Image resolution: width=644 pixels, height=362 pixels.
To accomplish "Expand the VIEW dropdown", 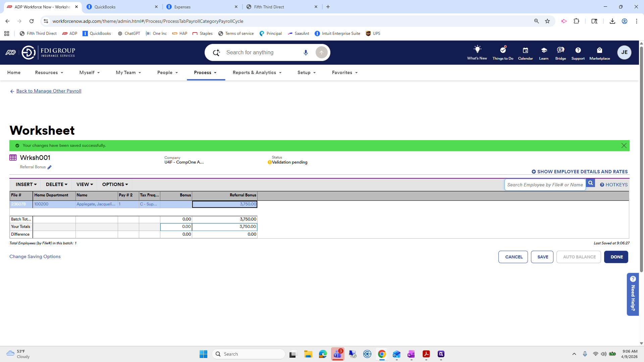I will tap(85, 184).
